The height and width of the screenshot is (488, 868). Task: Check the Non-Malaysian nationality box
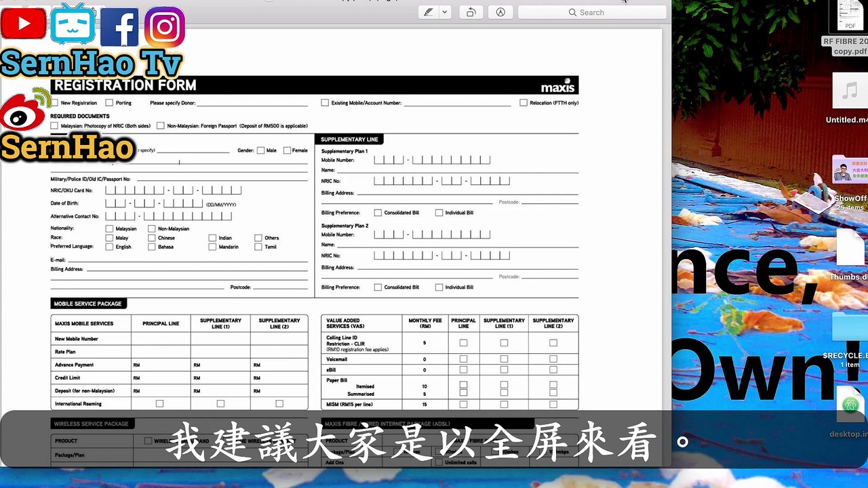tap(152, 229)
